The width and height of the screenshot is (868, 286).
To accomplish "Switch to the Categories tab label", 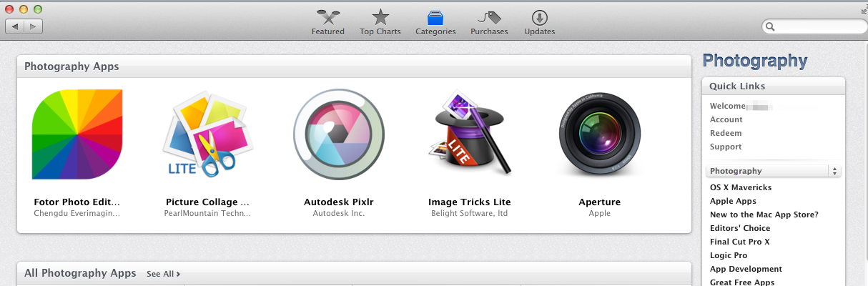I will point(435,31).
